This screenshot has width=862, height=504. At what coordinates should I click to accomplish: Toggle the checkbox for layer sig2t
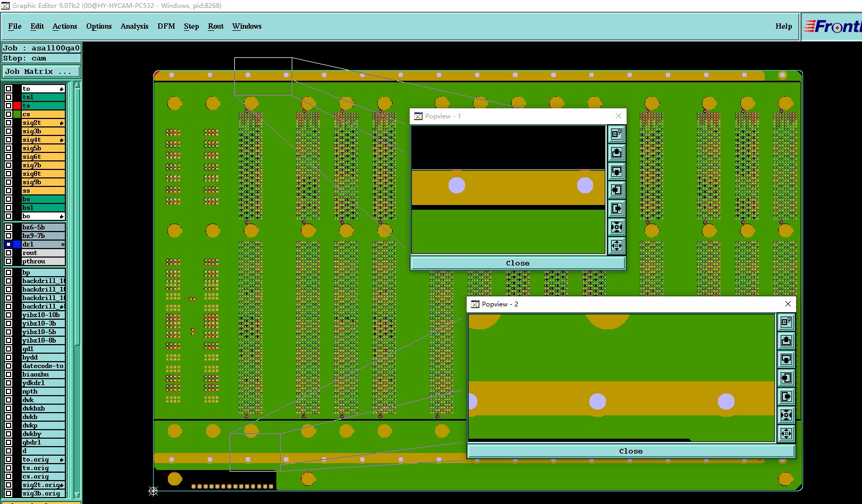pyautogui.click(x=9, y=123)
